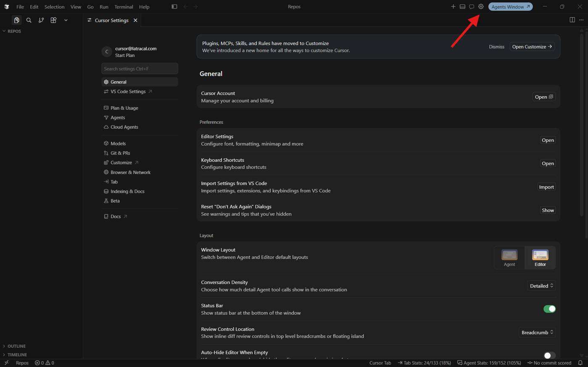Open the Search magnifier icon
This screenshot has width=588, height=367.
29,20
